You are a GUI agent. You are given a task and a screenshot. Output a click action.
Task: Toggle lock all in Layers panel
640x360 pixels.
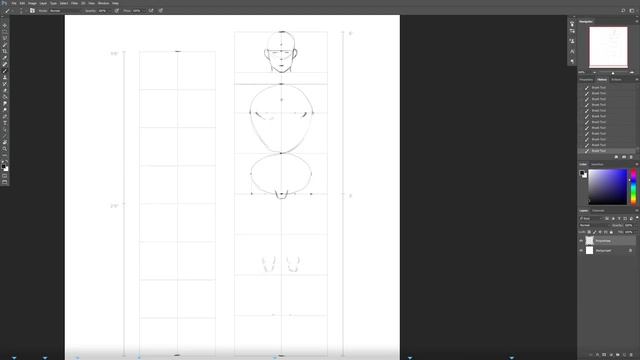tap(611, 232)
